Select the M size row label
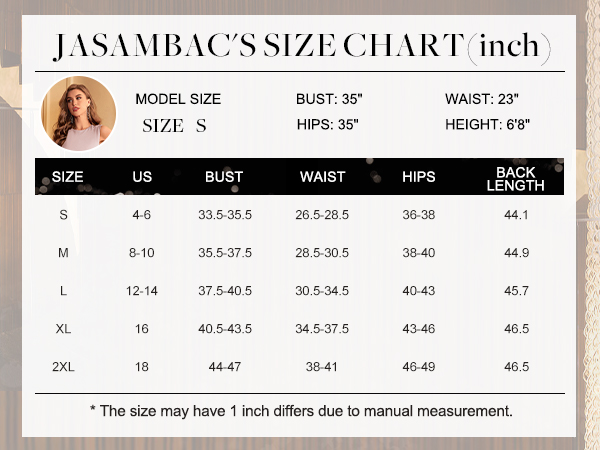Image resolution: width=600 pixels, height=450 pixels. coord(64,253)
